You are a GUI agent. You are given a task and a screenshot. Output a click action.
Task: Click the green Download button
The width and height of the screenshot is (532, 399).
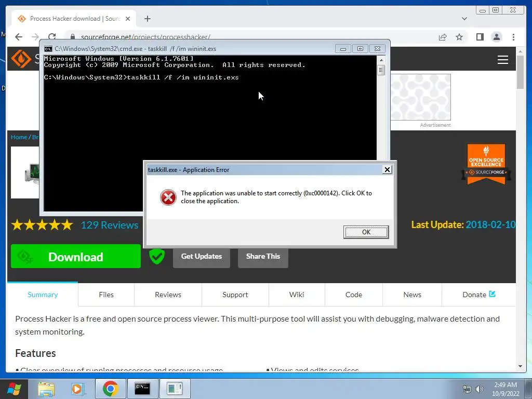coord(76,257)
